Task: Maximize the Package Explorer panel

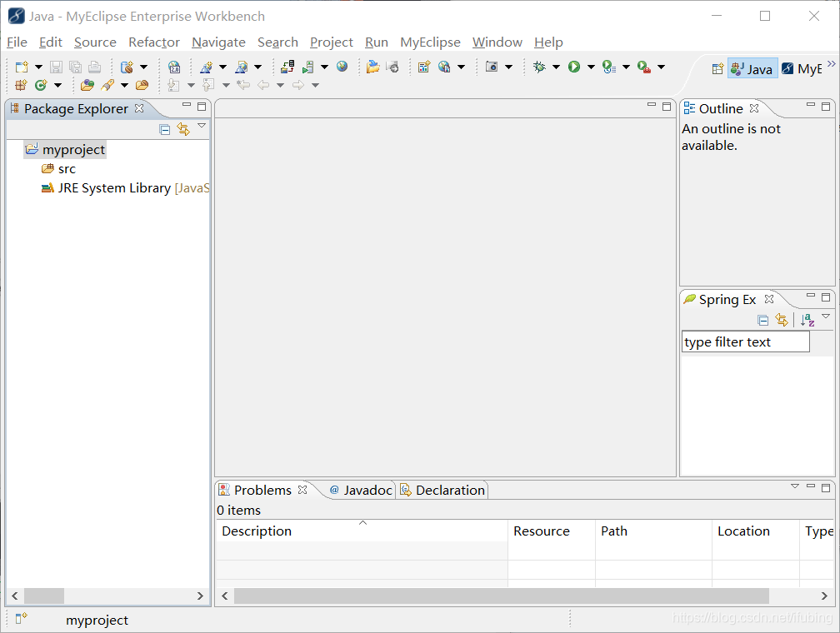Action: pyautogui.click(x=202, y=107)
